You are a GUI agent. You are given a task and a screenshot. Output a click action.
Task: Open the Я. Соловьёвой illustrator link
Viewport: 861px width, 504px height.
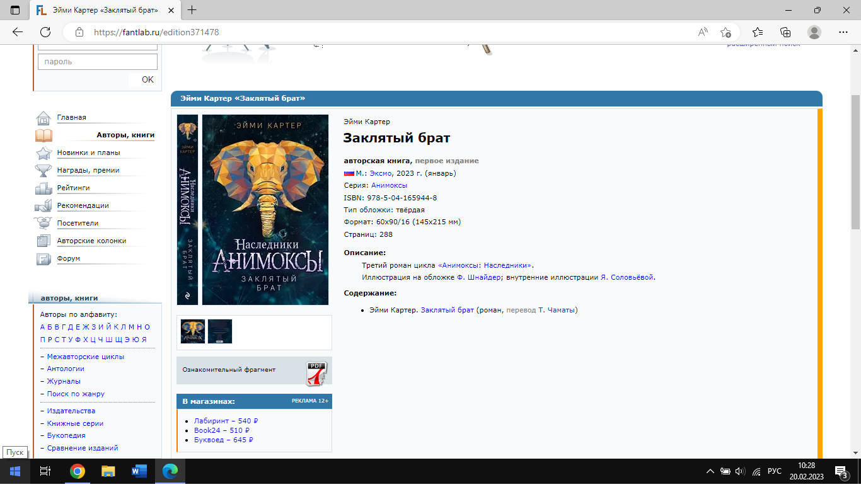coord(627,277)
